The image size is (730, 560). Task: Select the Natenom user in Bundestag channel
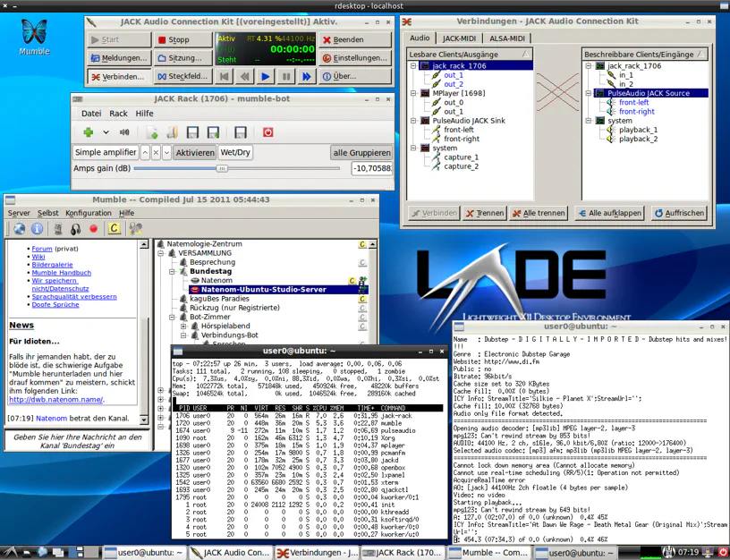tap(216, 281)
